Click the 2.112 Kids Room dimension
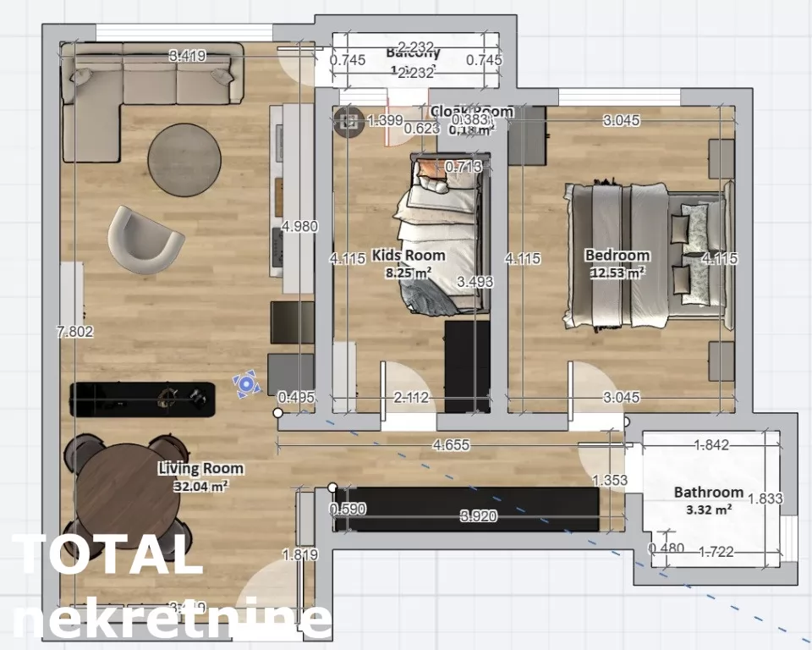This screenshot has width=812, height=650. pos(411,398)
